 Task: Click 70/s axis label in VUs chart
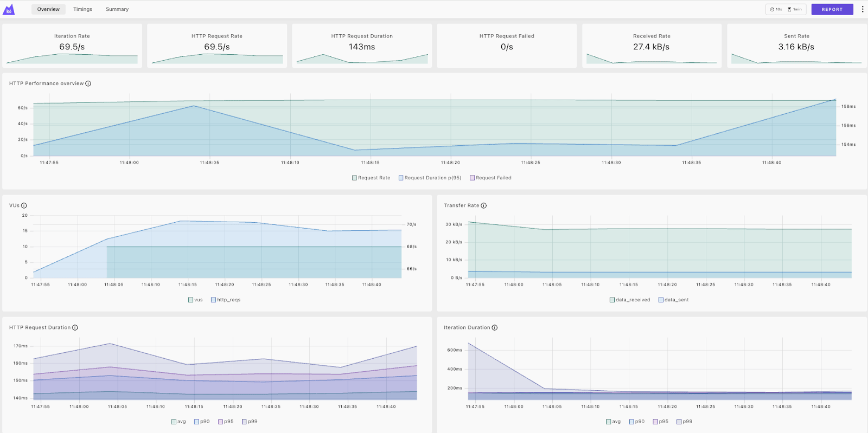[x=412, y=224]
